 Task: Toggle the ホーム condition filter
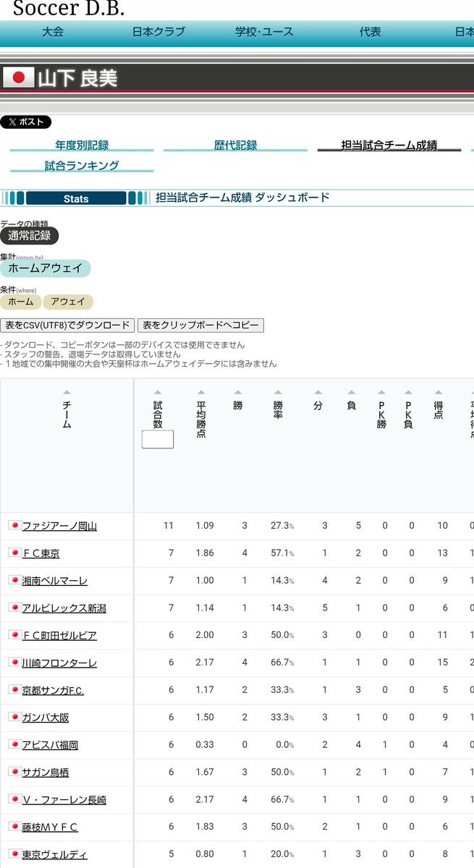20,302
